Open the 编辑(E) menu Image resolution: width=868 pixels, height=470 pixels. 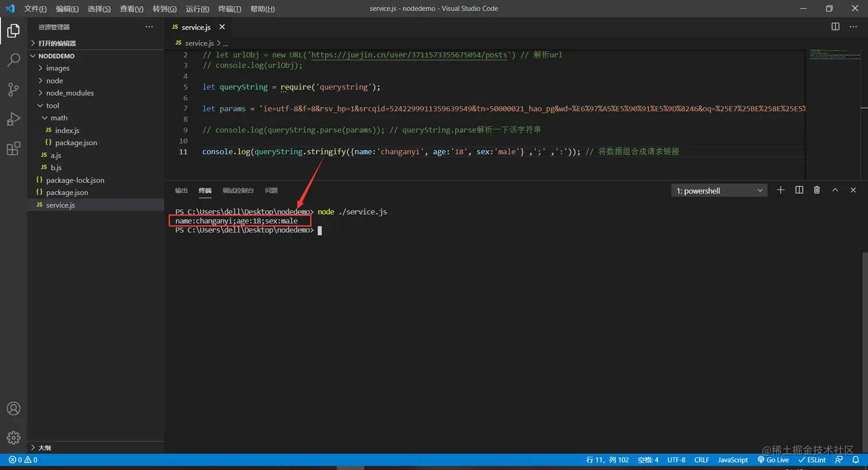click(67, 9)
